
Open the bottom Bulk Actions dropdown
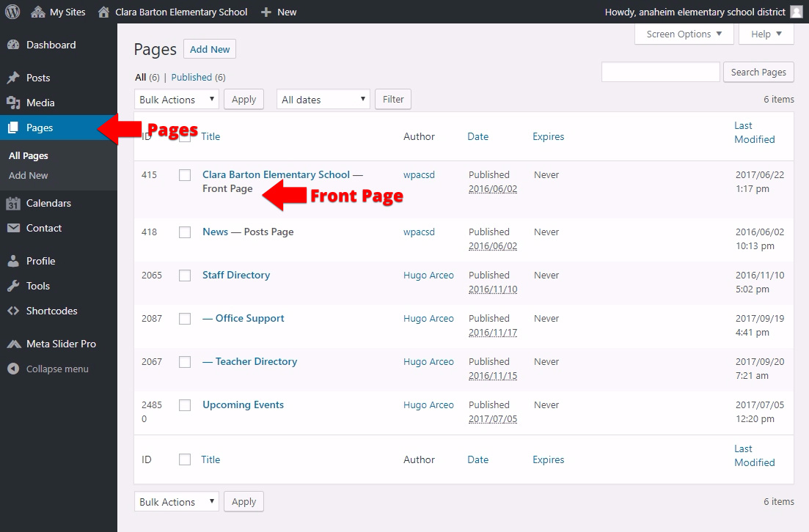click(x=177, y=501)
